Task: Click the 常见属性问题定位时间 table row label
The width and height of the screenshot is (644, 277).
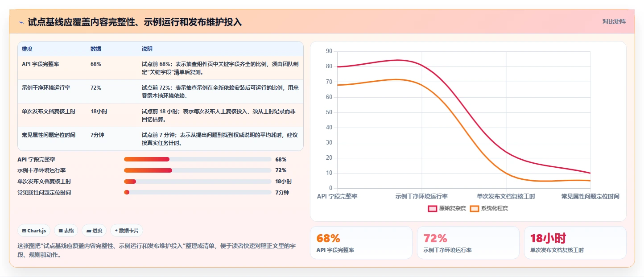Action: click(x=49, y=135)
